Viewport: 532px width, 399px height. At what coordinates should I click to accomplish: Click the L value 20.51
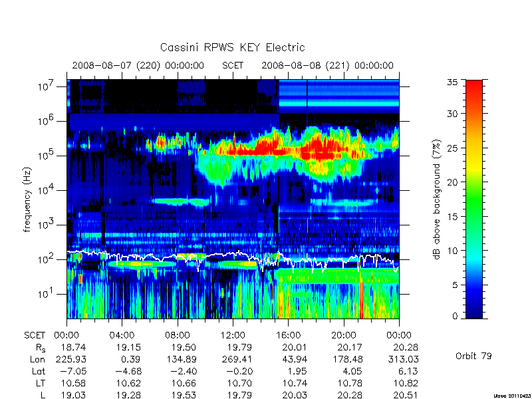406,395
